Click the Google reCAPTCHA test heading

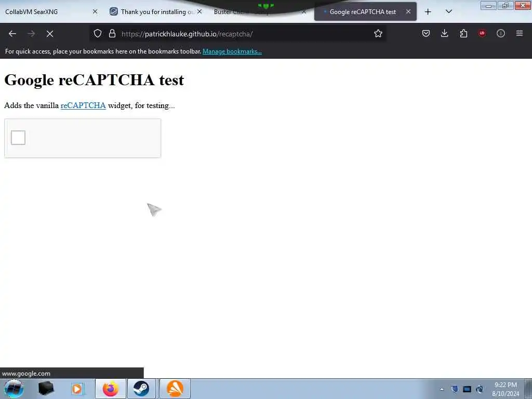(94, 80)
